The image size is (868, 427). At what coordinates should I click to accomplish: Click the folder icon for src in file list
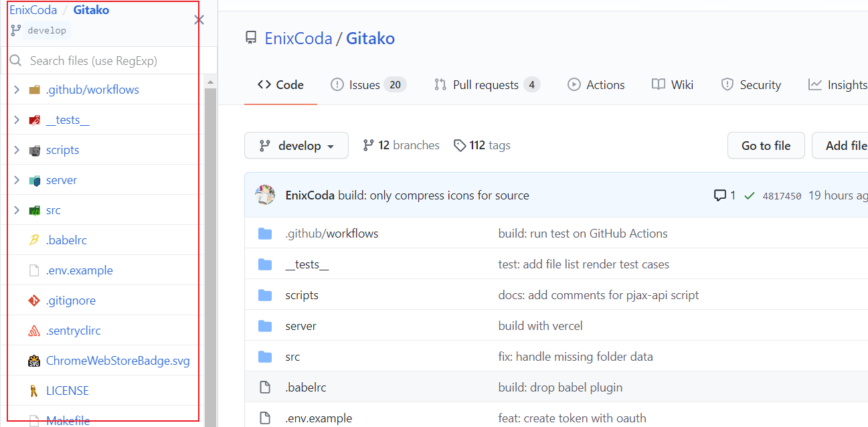(265, 357)
